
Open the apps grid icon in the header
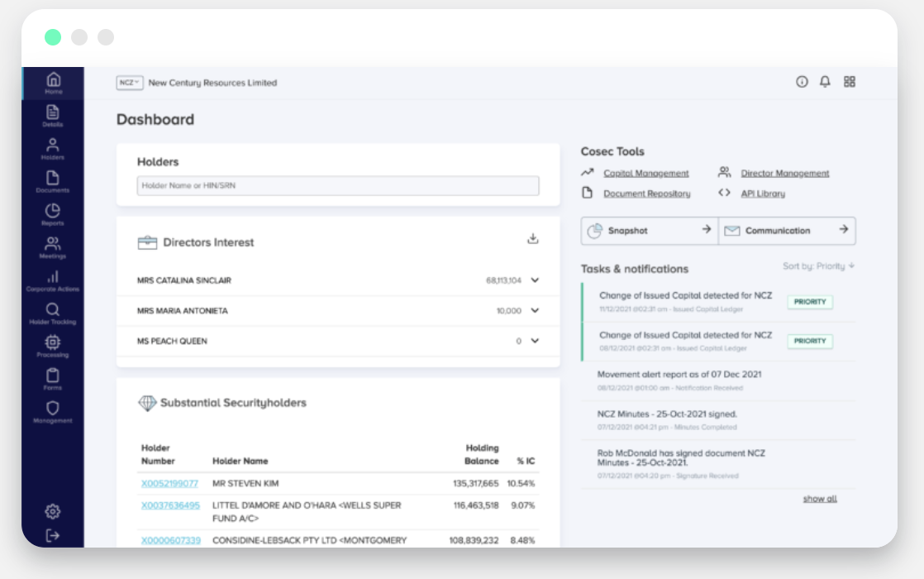[x=849, y=82]
